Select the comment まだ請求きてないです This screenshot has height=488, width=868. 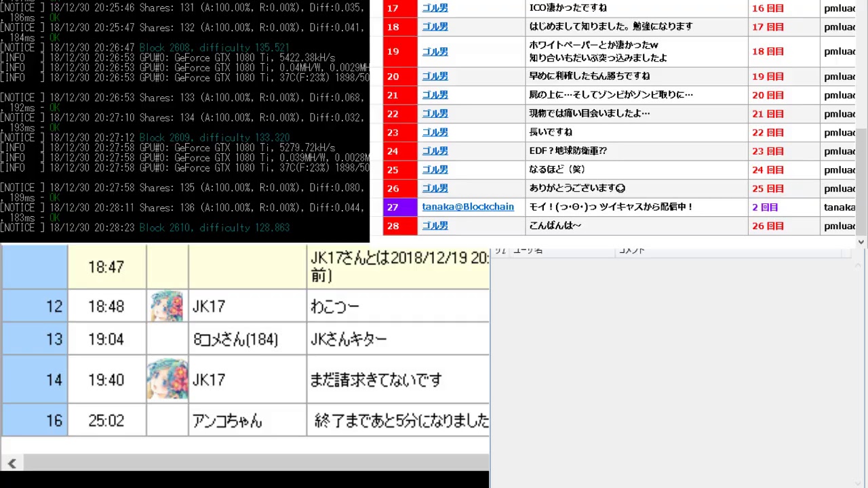tap(376, 380)
